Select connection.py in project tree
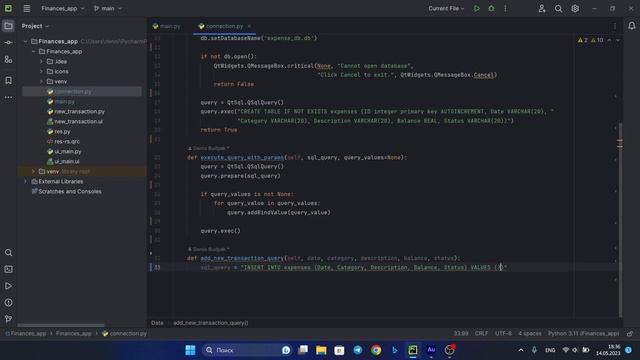 (73, 91)
